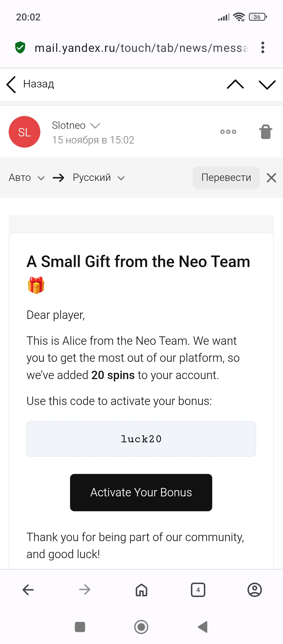This screenshot has width=283, height=644.
Task: Open the three-circle more actions menu
Action: coord(228,132)
